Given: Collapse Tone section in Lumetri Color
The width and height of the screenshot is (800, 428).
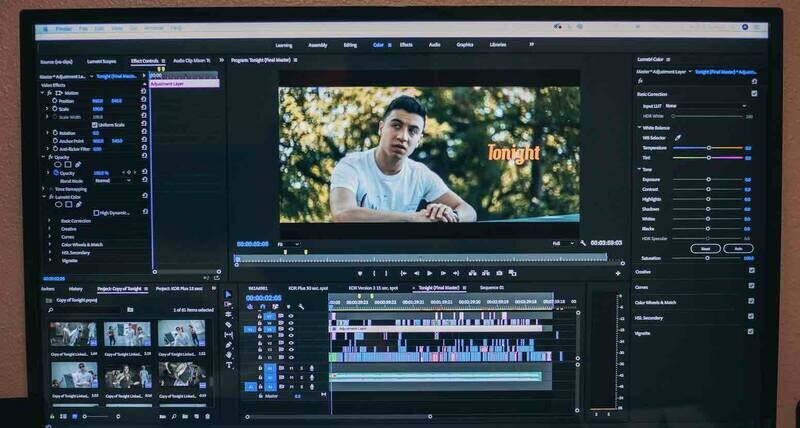Looking at the screenshot, I should pyautogui.click(x=639, y=169).
